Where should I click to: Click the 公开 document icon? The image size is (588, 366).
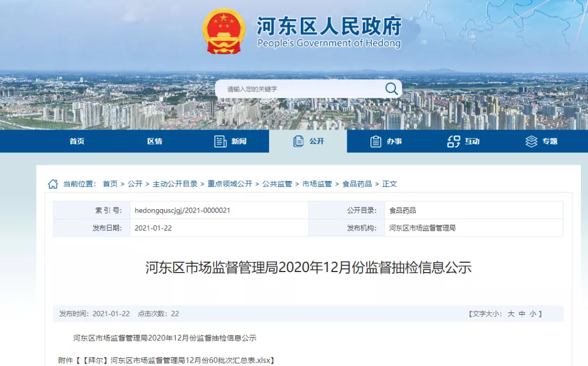point(298,141)
